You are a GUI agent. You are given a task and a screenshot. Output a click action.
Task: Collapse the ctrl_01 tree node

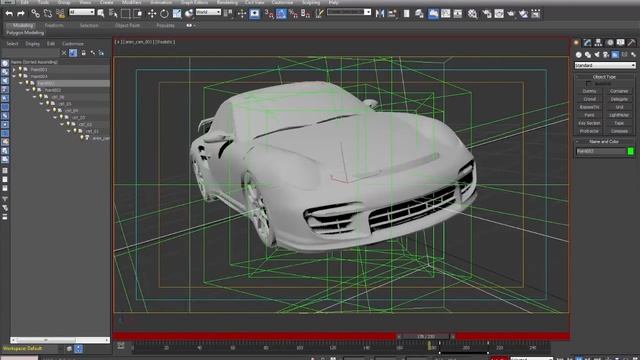69,131
